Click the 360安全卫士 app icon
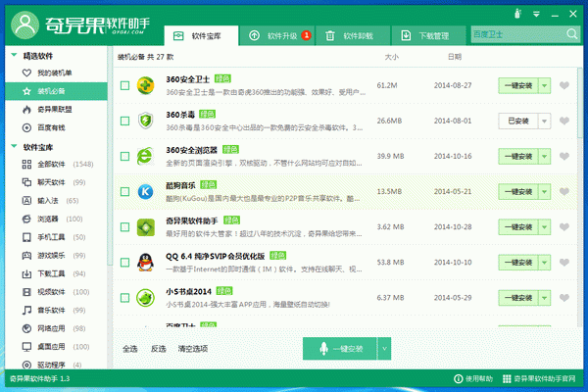 145,85
